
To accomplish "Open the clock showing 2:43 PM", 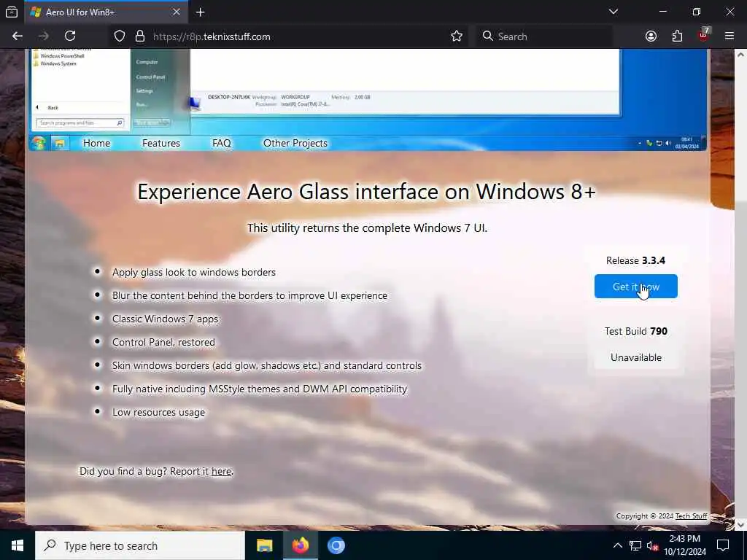I will pyautogui.click(x=685, y=545).
